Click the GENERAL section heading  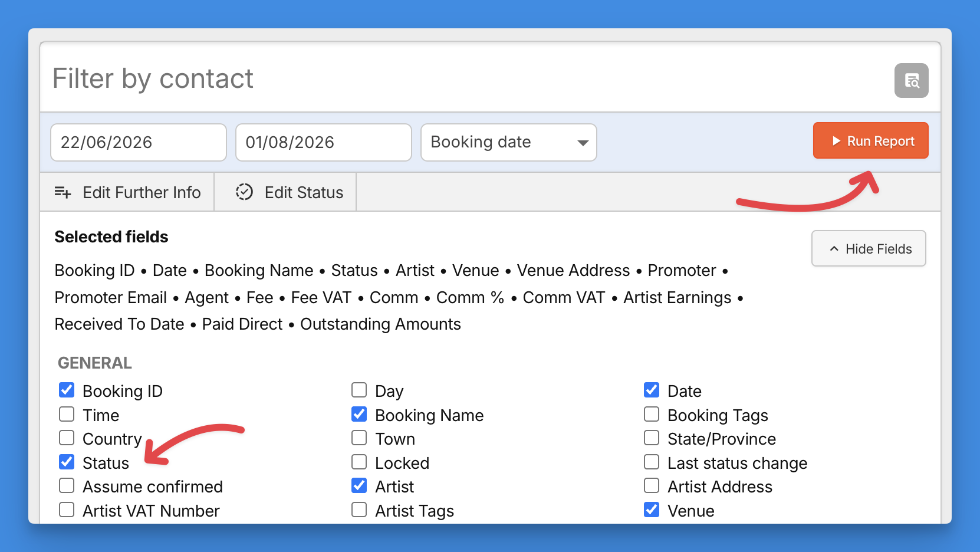(95, 363)
